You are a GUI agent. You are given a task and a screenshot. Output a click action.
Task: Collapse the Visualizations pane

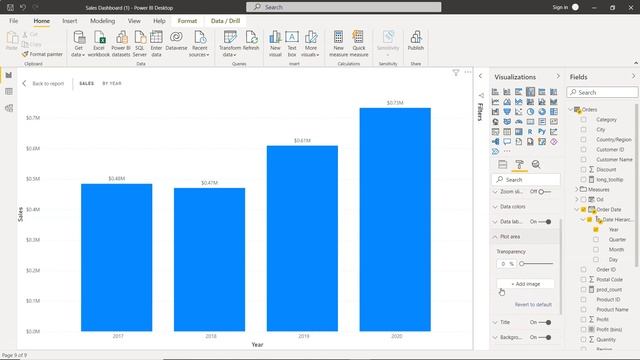(558, 76)
